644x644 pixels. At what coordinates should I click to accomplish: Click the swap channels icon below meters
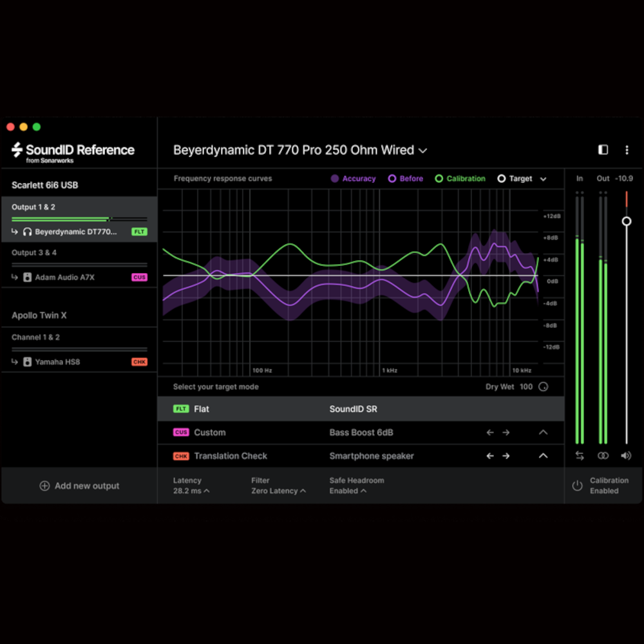[x=580, y=455]
